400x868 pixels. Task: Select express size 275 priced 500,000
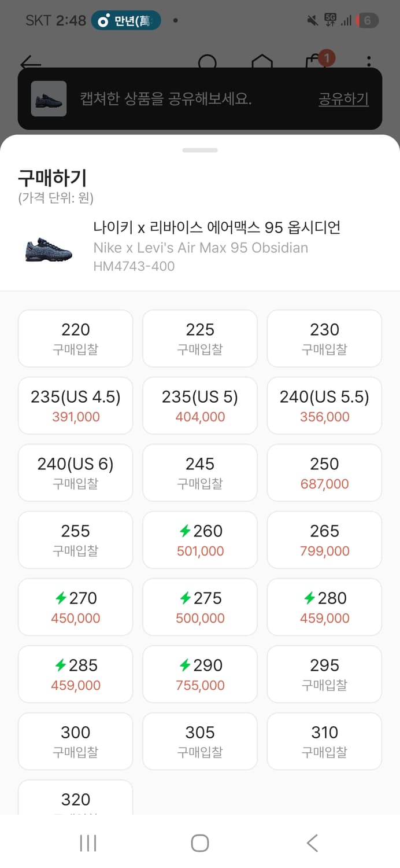[x=199, y=607]
